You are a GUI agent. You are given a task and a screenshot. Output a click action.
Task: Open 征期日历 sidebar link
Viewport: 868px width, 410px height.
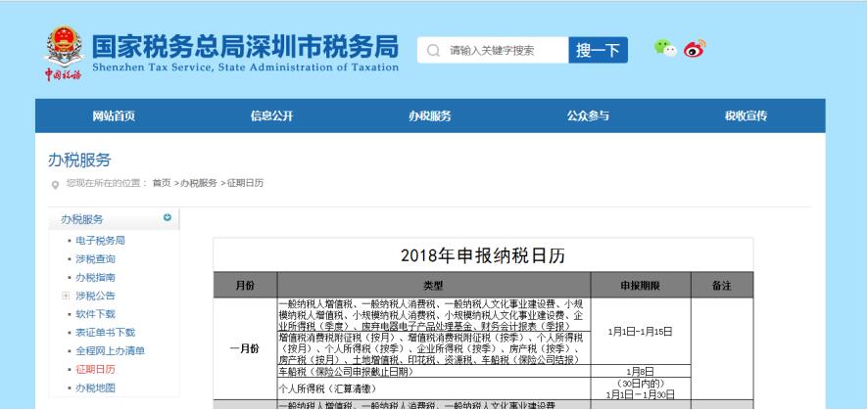95,370
